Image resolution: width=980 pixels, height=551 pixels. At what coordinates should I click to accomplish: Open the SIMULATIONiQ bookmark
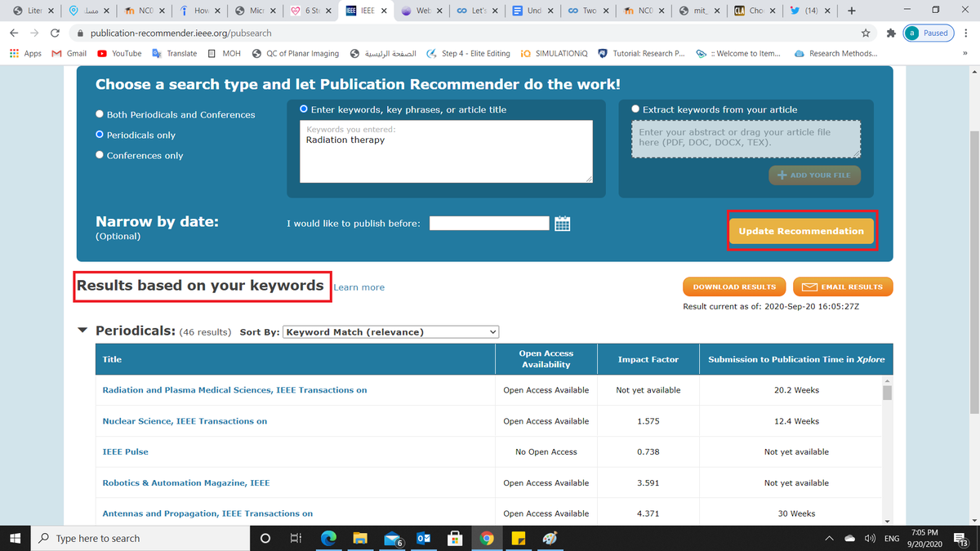click(554, 53)
